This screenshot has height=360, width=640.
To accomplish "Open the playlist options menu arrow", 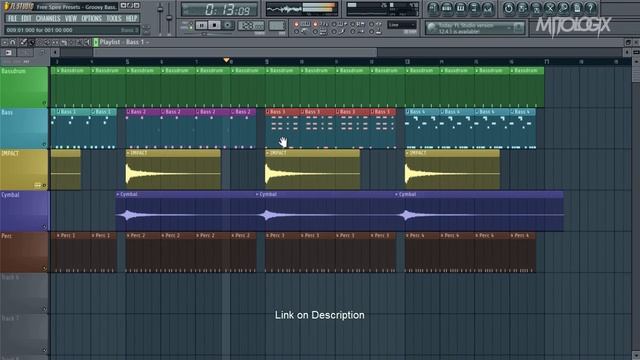I will pos(4,42).
